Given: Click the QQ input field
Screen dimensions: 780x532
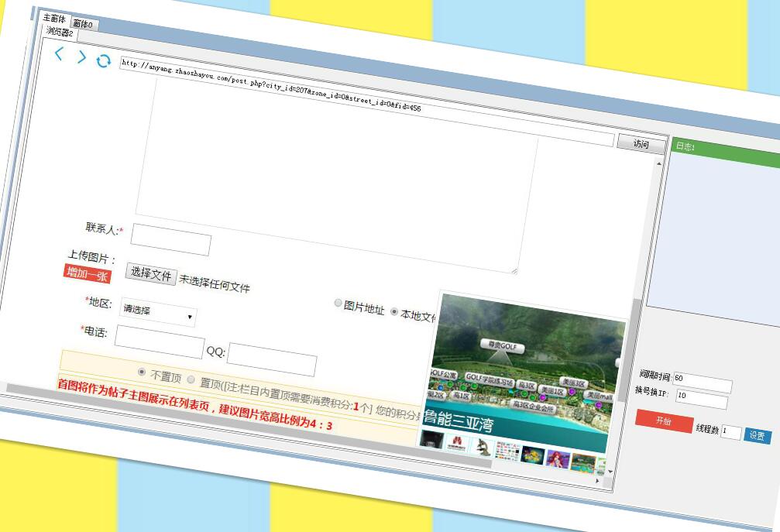Looking at the screenshot, I should [272, 359].
